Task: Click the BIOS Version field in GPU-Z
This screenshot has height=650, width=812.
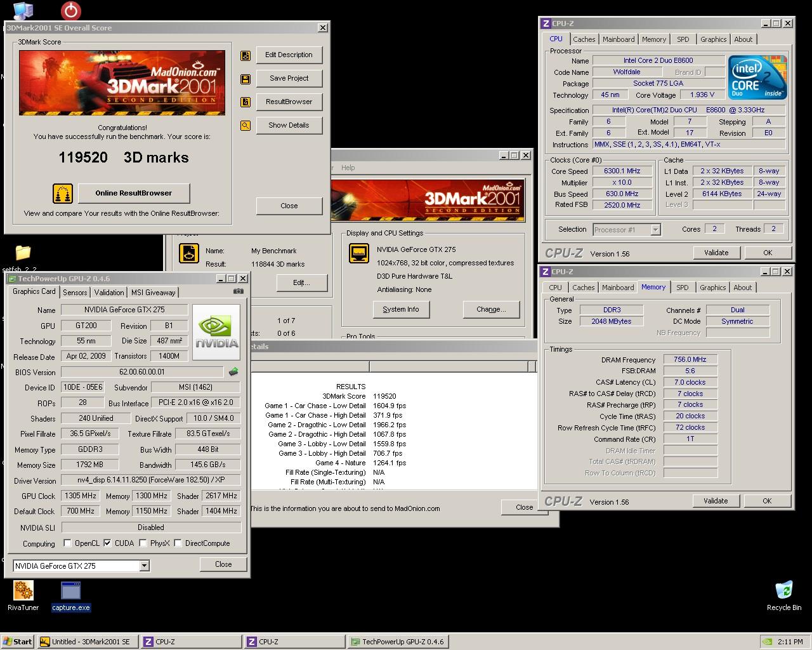Action: point(142,372)
